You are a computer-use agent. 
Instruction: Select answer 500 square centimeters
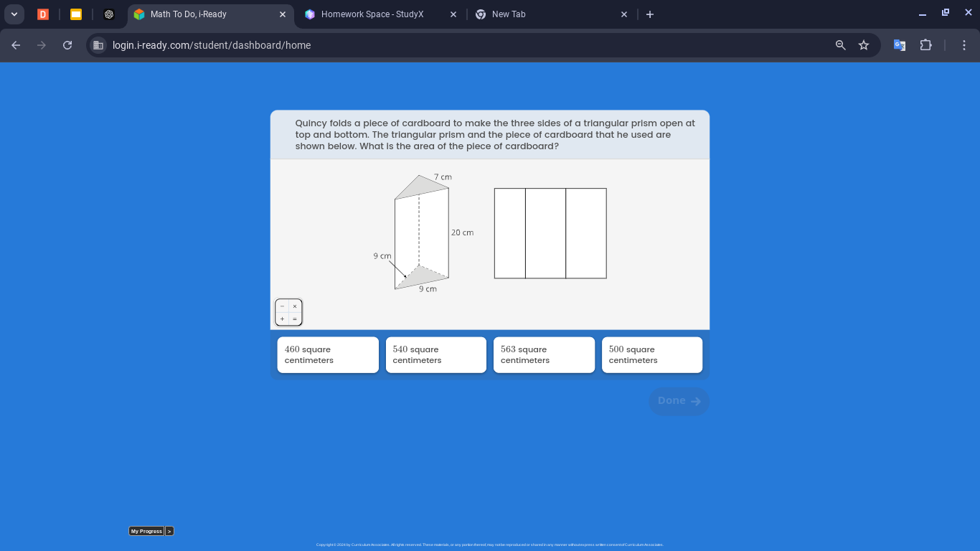[652, 355]
